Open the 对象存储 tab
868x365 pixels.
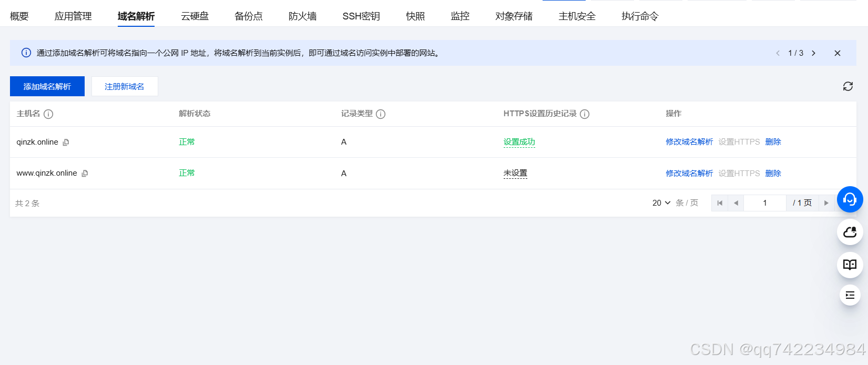514,16
